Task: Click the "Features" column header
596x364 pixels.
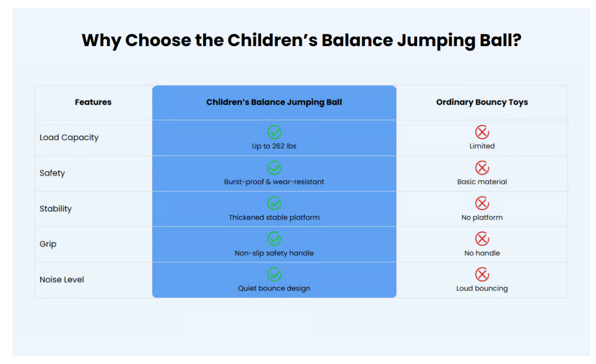Action: click(93, 102)
